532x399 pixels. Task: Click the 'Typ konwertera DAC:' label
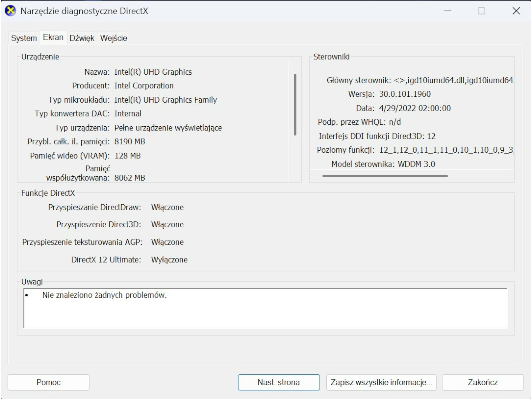72,113
